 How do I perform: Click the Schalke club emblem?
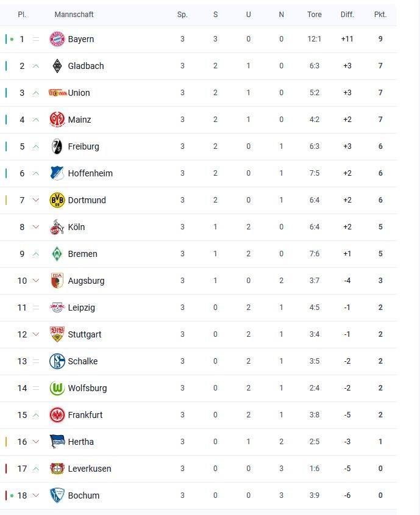[57, 361]
